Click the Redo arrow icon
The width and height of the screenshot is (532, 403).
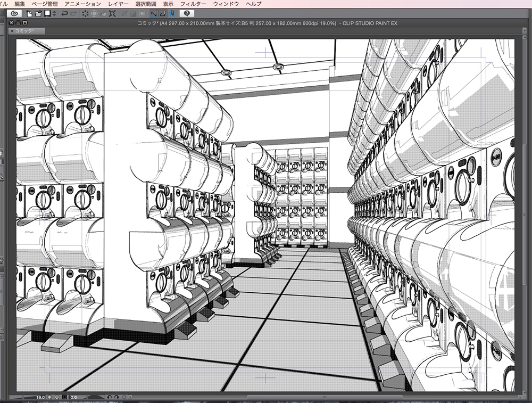coord(74,14)
